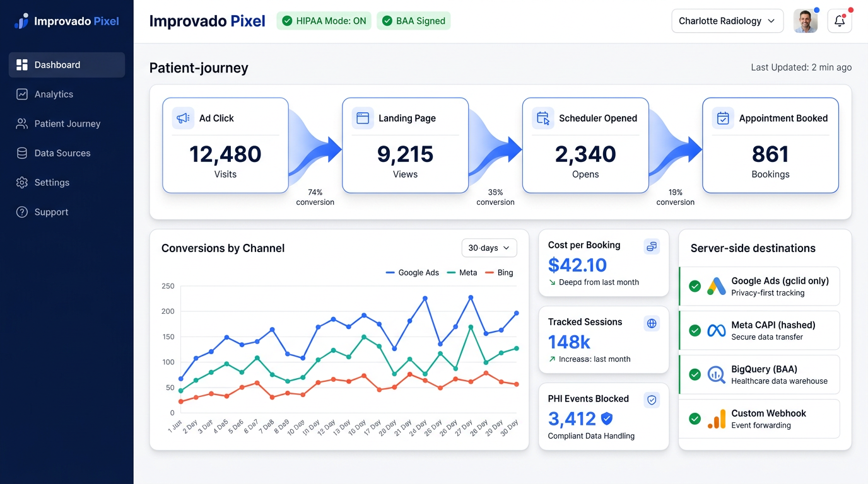Click the Conversions by Channel title
This screenshot has height=484, width=868.
click(223, 248)
